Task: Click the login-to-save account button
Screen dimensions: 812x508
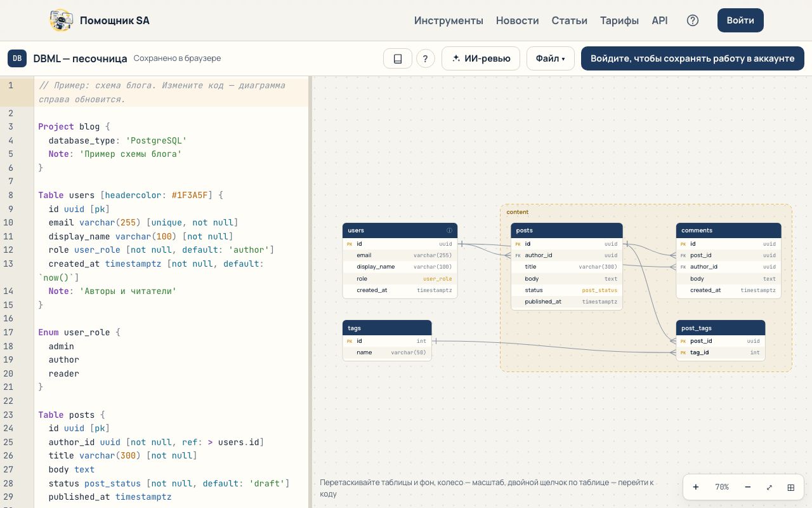Action: [693, 58]
